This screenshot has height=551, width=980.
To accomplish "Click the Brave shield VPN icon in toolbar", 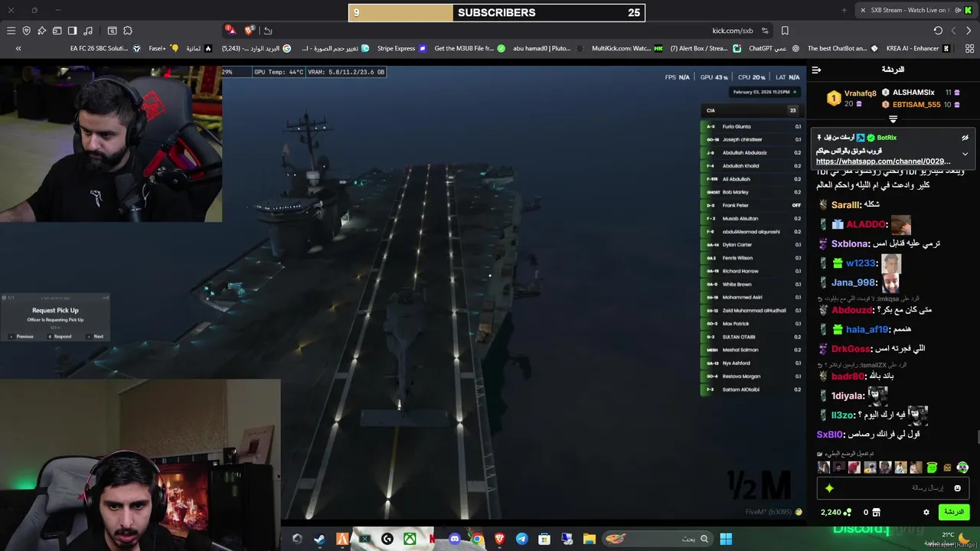I will coord(26,31).
